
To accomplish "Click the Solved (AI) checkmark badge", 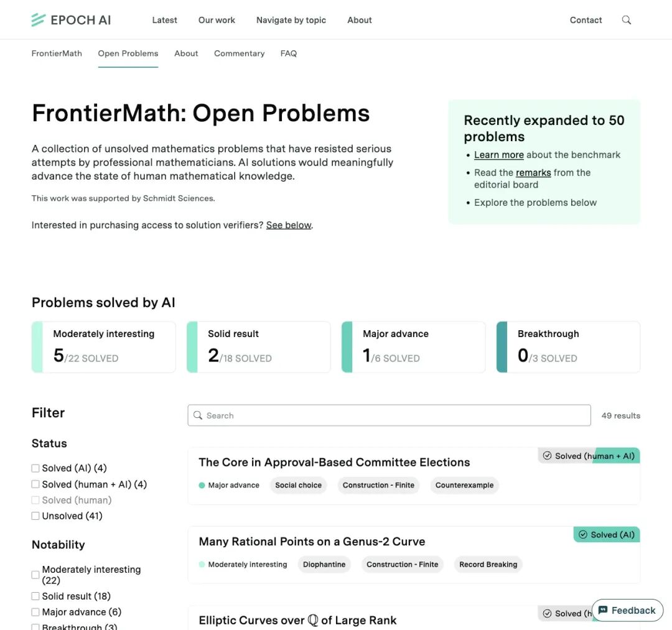I will coord(607,534).
